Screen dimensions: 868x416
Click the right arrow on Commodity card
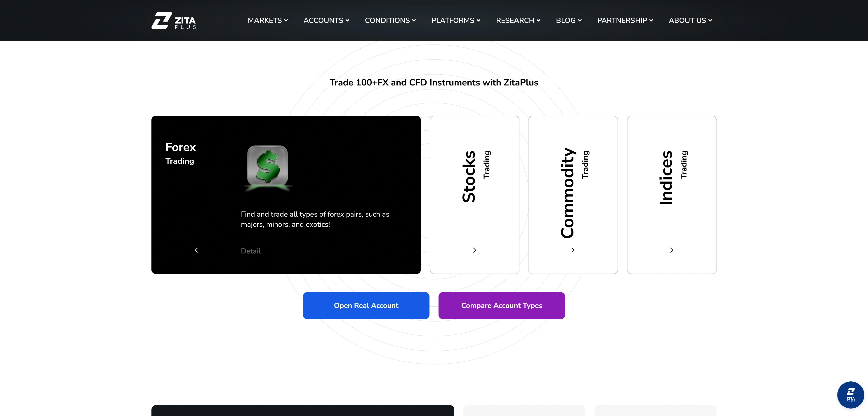tap(573, 250)
